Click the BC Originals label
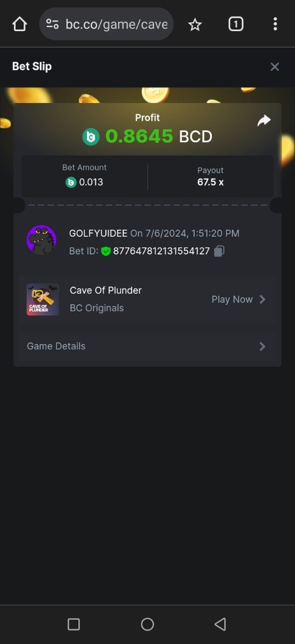The height and width of the screenshot is (644, 295). pyautogui.click(x=97, y=308)
